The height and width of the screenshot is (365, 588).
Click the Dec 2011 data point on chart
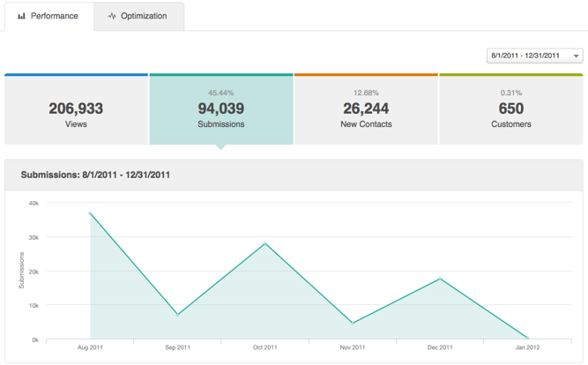(440, 279)
